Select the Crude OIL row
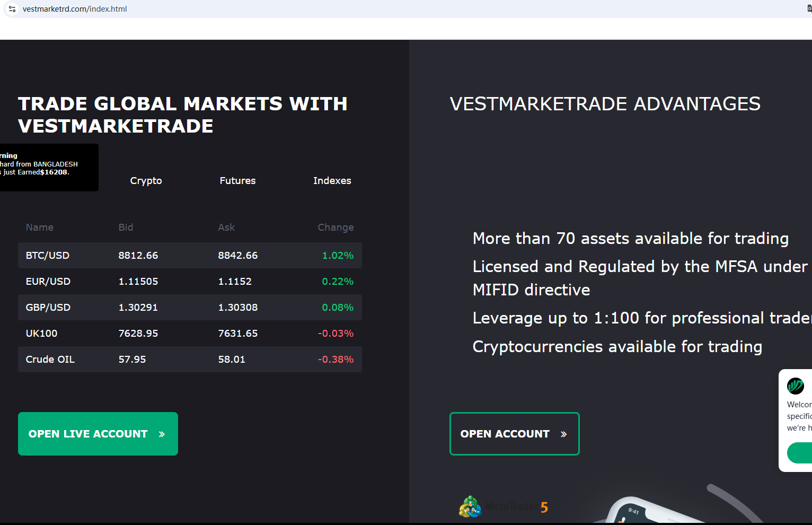The width and height of the screenshot is (812, 525). click(190, 360)
